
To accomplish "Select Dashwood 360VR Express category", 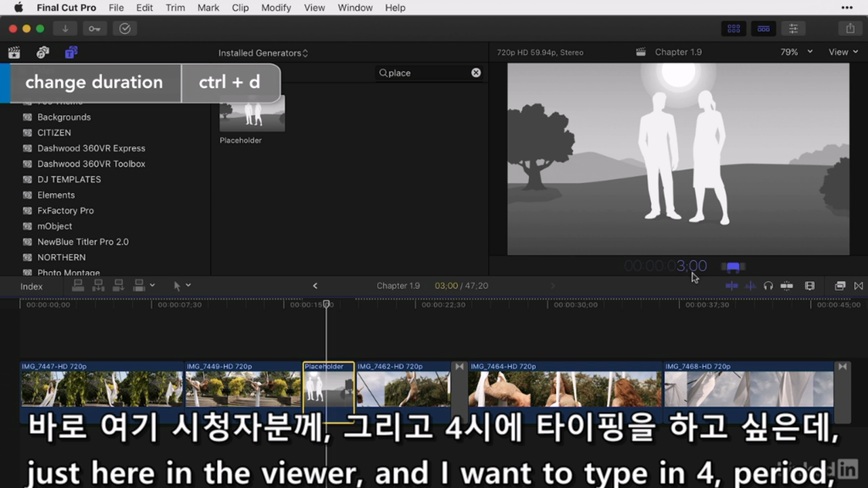I will [x=91, y=148].
